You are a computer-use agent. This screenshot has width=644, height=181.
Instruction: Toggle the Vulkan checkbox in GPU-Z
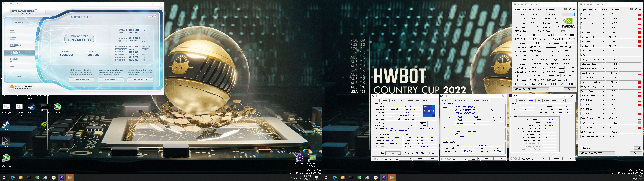528,84
